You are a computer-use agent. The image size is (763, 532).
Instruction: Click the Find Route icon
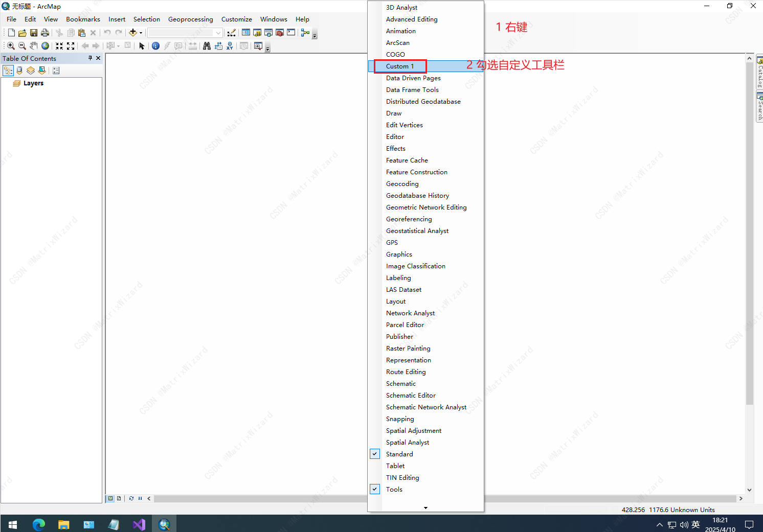[x=218, y=46]
